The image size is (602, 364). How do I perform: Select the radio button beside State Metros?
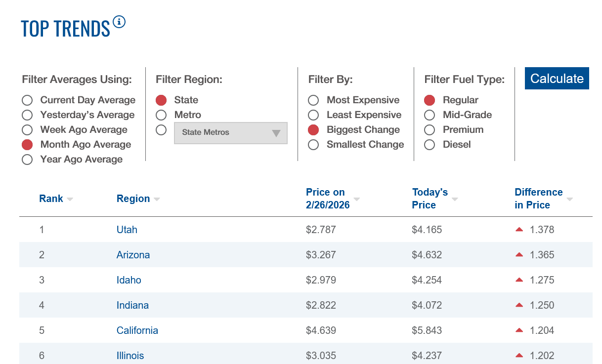tap(161, 130)
